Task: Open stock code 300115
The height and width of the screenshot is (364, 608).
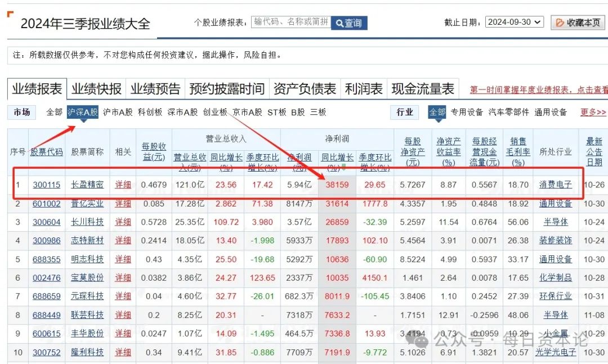Action: [x=47, y=185]
